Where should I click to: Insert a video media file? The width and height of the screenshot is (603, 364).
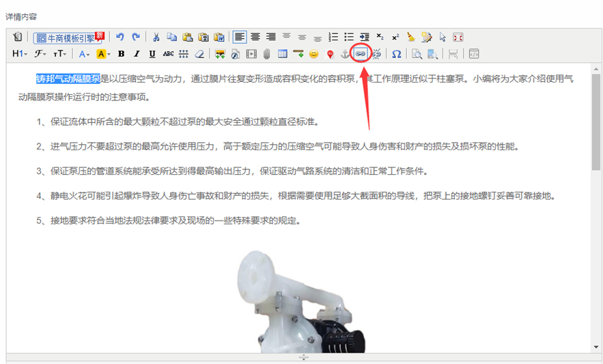251,54
